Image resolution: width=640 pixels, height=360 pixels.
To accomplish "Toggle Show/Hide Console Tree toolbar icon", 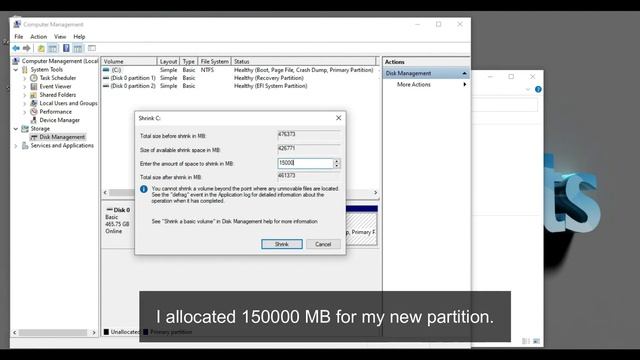I will point(53,48).
